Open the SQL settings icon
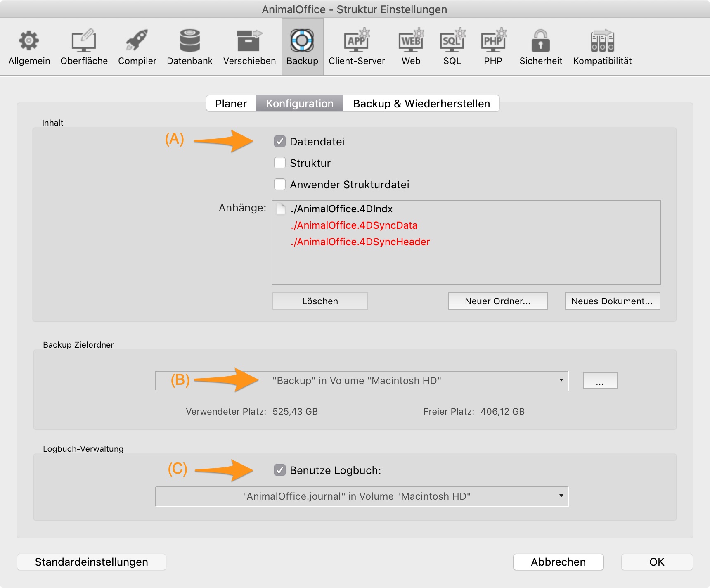Screen dimensions: 710x588 pyautogui.click(x=452, y=41)
